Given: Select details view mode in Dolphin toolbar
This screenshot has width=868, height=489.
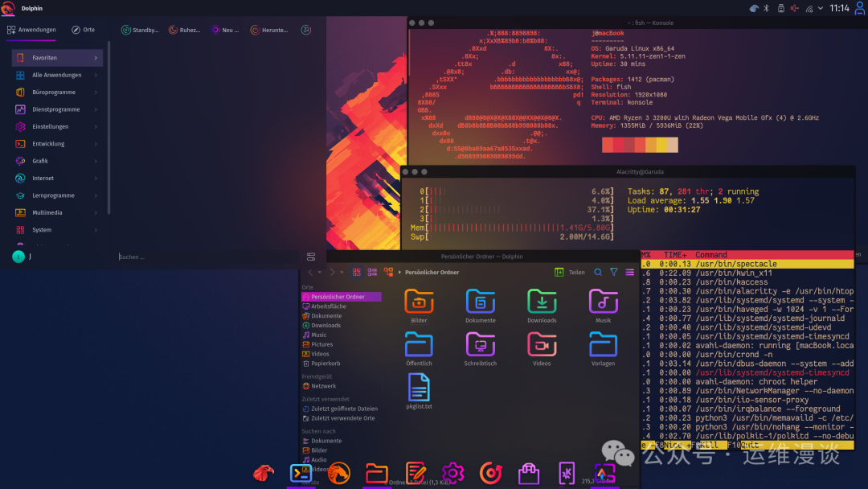Looking at the screenshot, I should [x=371, y=272].
